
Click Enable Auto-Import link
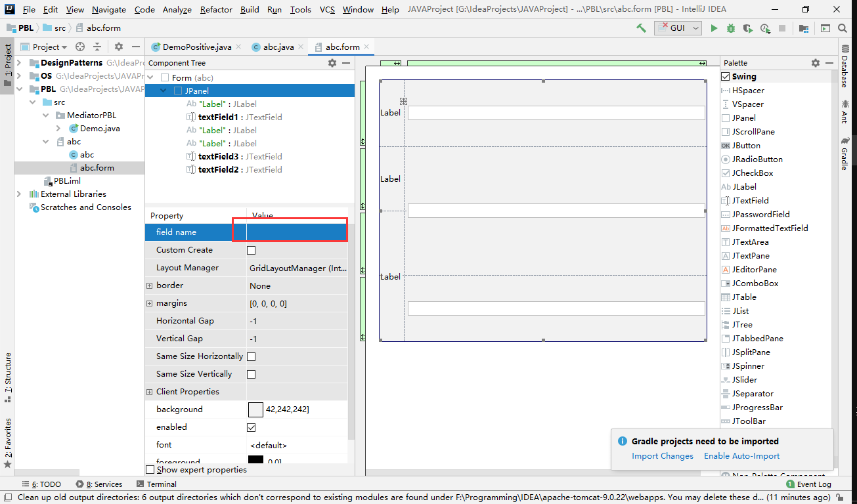(741, 455)
